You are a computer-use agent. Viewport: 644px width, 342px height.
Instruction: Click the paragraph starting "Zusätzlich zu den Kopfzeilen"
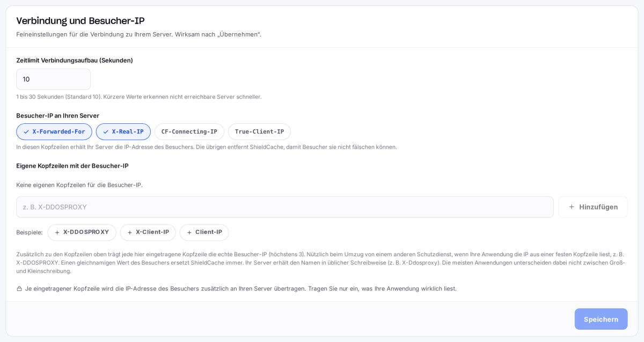pyautogui.click(x=321, y=263)
